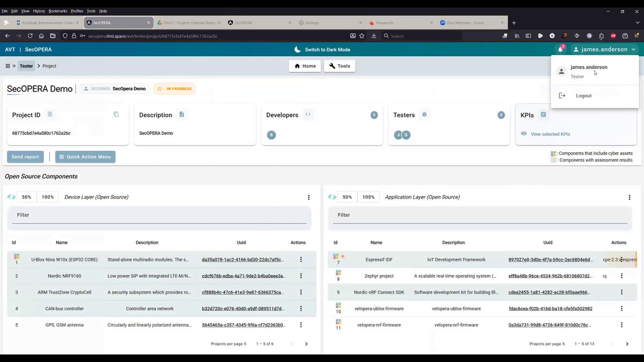Open UUID link 897027e0-3d0e-4f7a for Espressif IDF

[x=551, y=260]
